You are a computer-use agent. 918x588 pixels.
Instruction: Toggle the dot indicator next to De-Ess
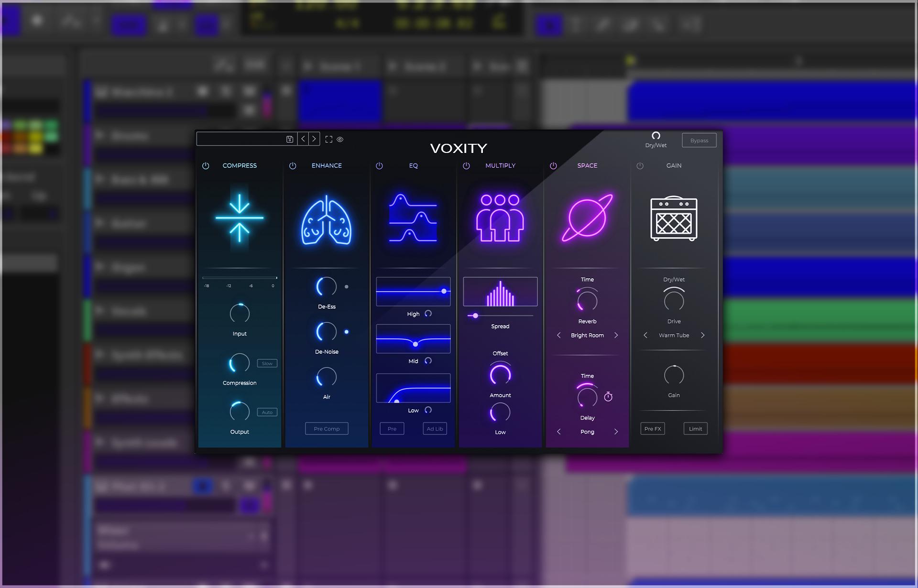(x=347, y=287)
